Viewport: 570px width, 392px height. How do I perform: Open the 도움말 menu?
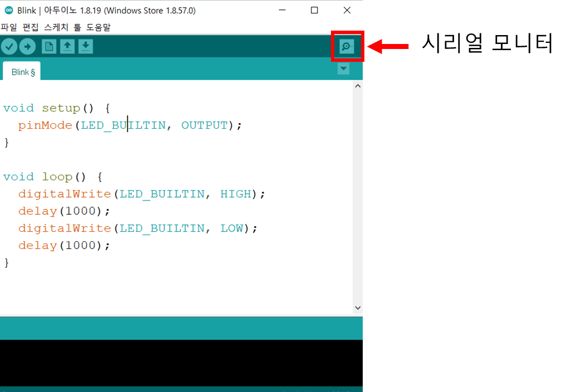98,27
